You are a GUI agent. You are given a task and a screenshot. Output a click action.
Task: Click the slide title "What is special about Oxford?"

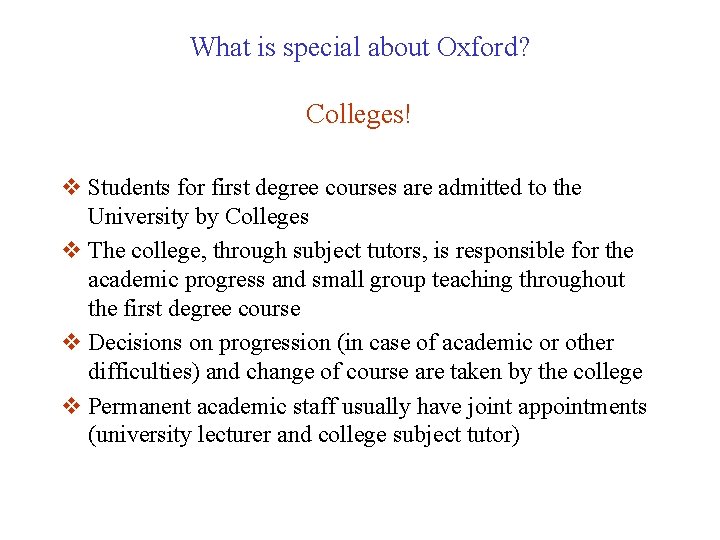[359, 46]
